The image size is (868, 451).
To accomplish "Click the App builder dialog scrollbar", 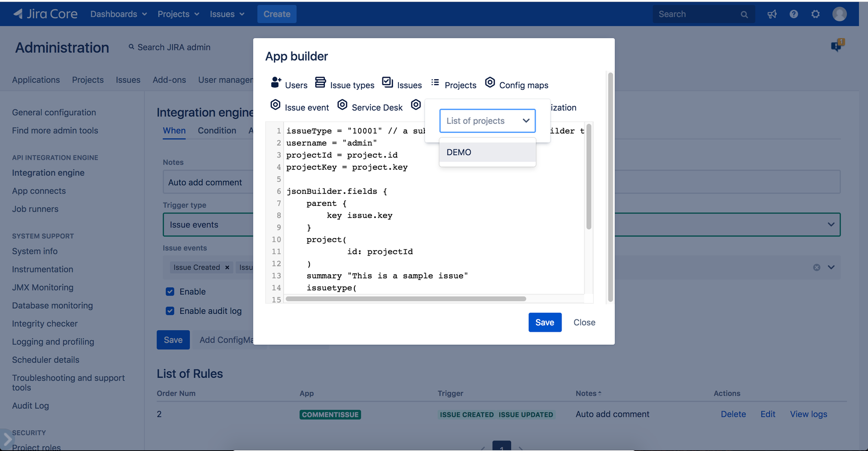I will 610,187.
